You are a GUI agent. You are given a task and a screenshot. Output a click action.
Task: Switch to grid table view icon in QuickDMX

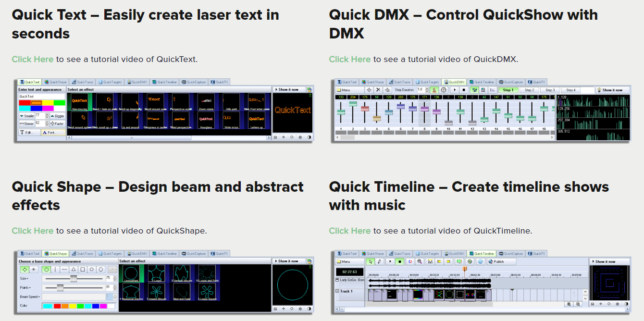pos(483,90)
